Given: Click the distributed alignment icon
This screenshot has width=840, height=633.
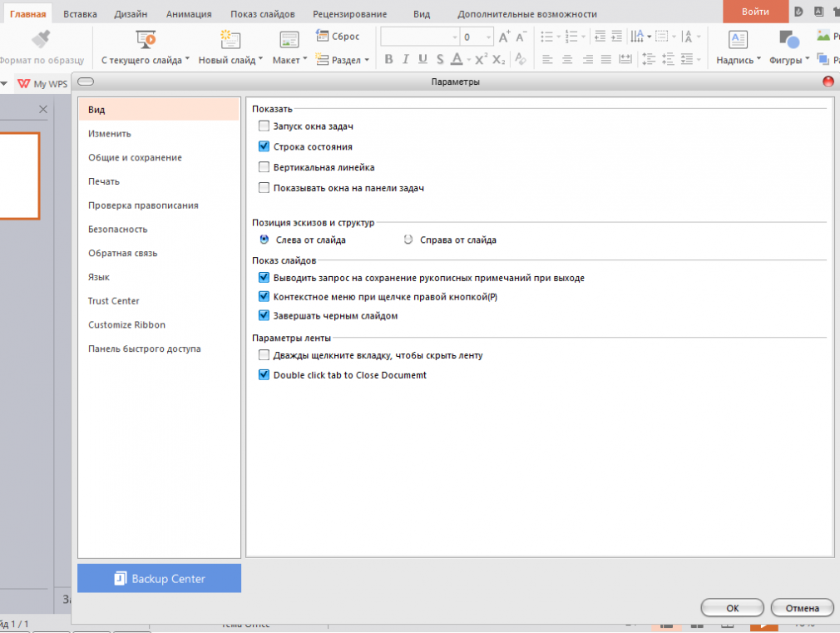Looking at the screenshot, I should (x=625, y=59).
